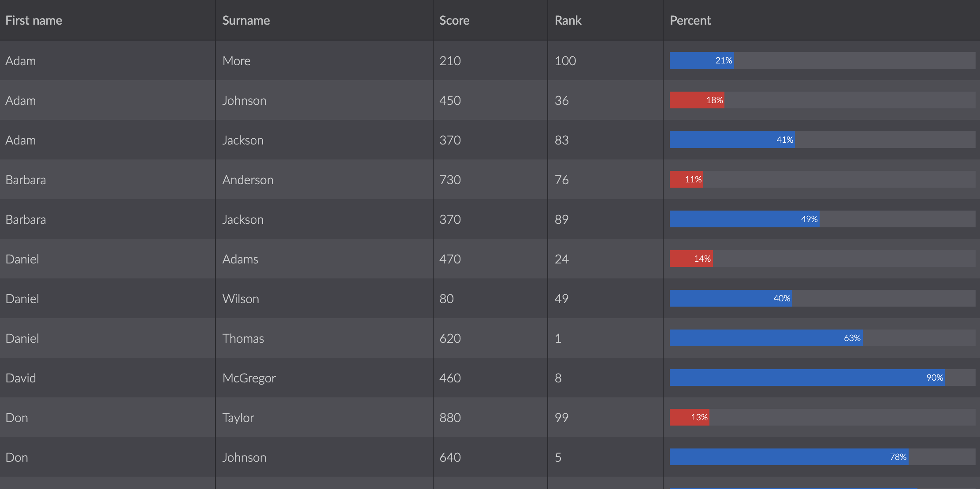Image resolution: width=980 pixels, height=489 pixels.
Task: Click the 63% progress bar
Action: tap(765, 338)
